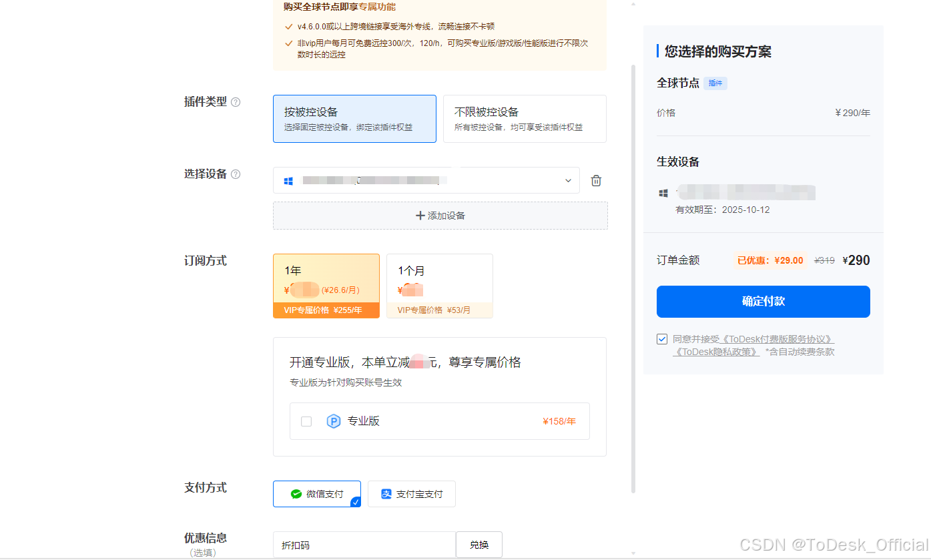Focus the 折扣码 input field
Image resolution: width=931 pixels, height=560 pixels.
(364, 545)
